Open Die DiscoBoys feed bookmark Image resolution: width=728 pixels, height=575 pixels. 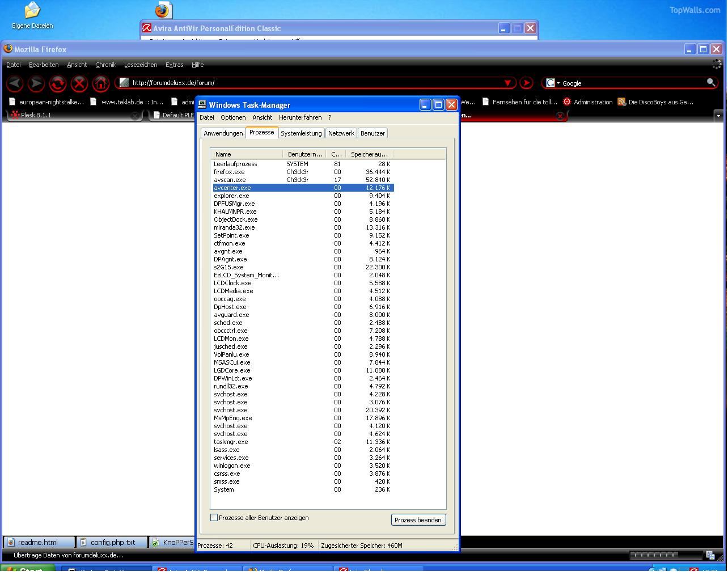(655, 102)
